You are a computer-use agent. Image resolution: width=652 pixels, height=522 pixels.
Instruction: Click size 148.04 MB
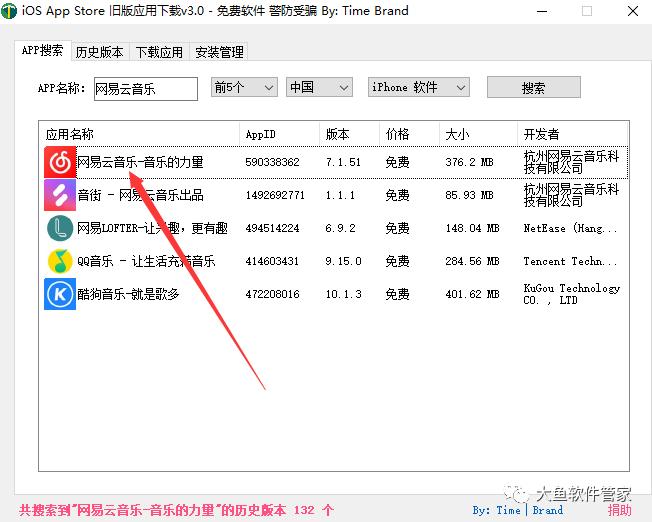coord(472,228)
